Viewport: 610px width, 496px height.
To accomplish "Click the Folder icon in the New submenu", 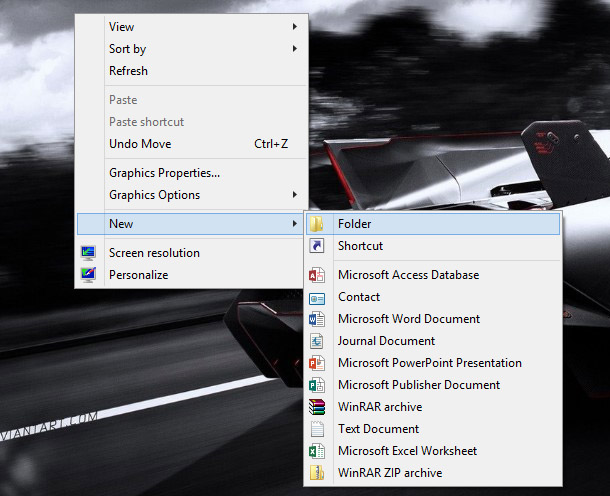I will [317, 224].
